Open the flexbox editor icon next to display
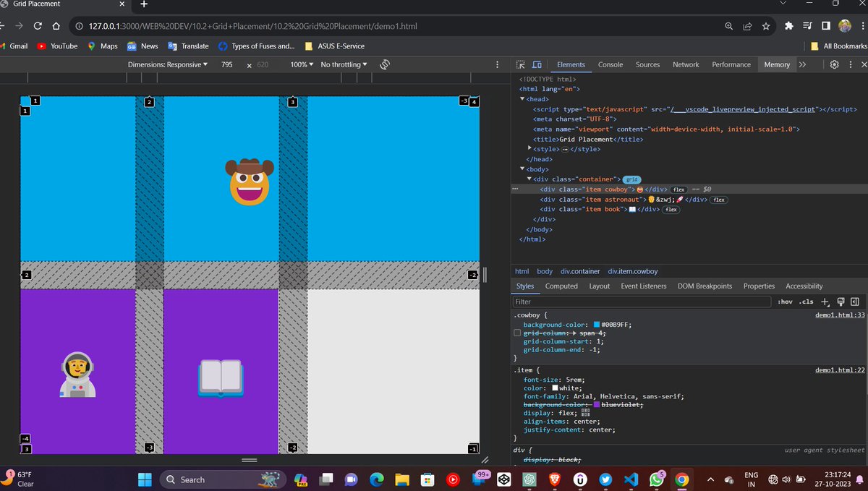 pos(587,413)
